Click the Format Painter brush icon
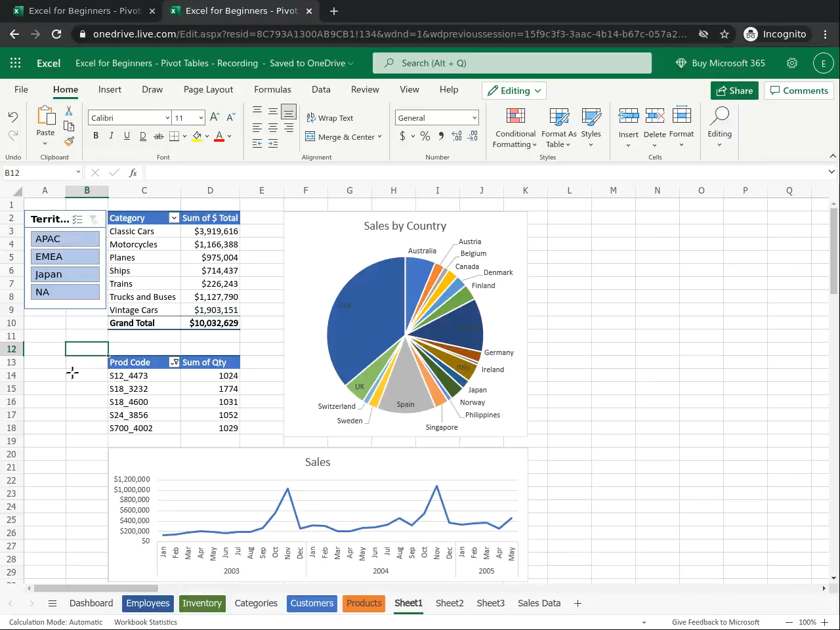This screenshot has height=630, width=840. pos(69,141)
